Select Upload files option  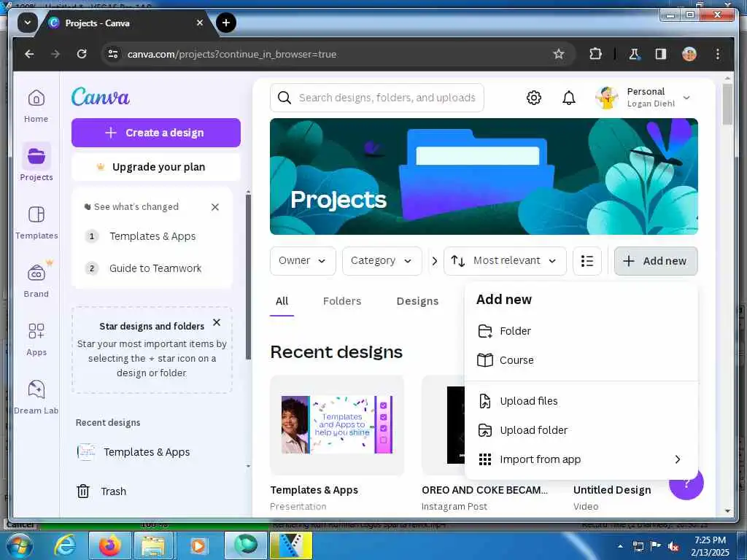(581, 401)
